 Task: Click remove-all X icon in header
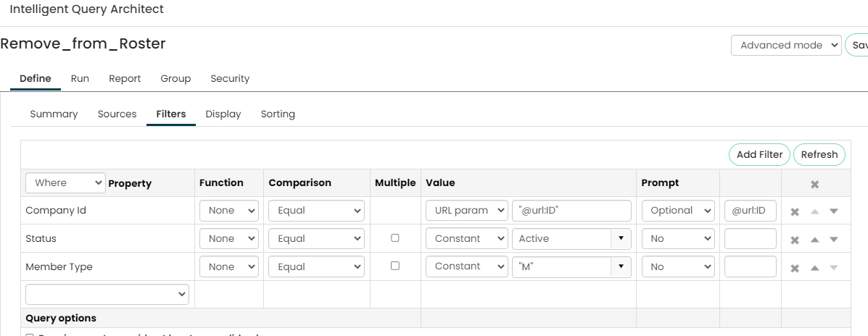[814, 184]
